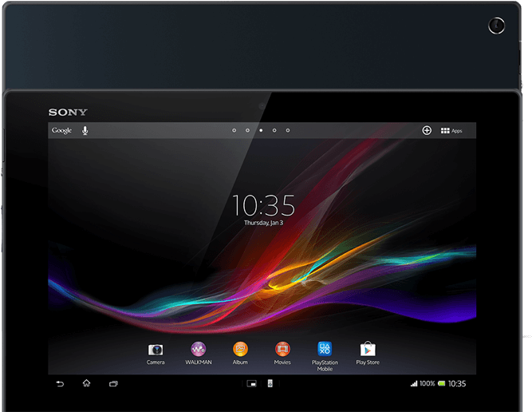532x412 pixels.
Task: Open small apps icon in navigation bar
Action: [x=251, y=384]
